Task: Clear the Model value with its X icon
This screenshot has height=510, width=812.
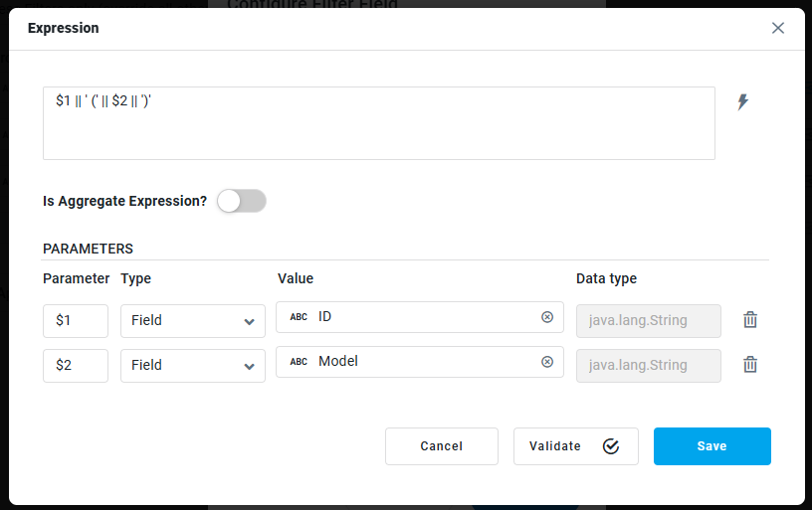Action: [546, 362]
